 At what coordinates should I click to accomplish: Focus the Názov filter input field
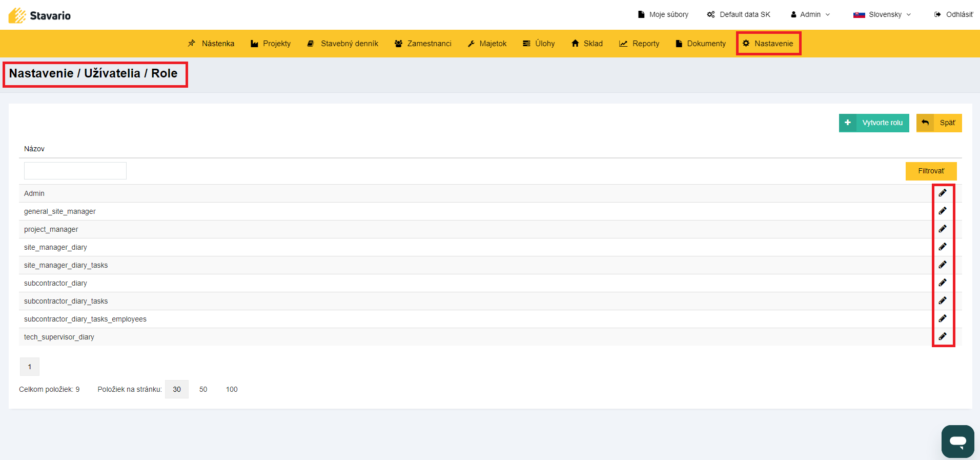point(75,171)
